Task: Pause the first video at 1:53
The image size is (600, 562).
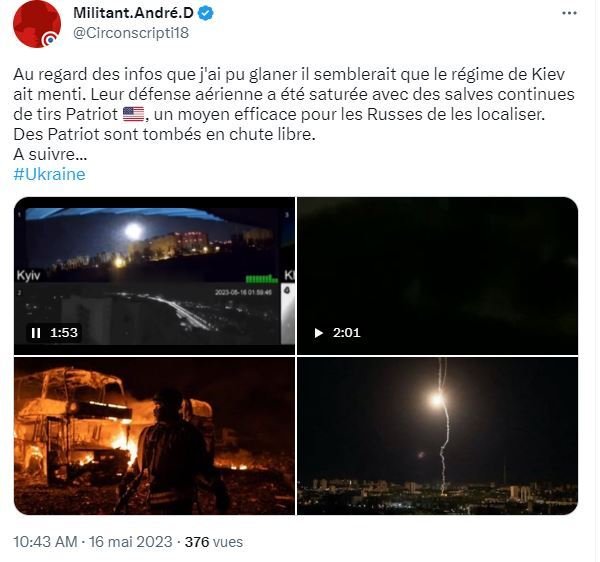Action: click(36, 333)
